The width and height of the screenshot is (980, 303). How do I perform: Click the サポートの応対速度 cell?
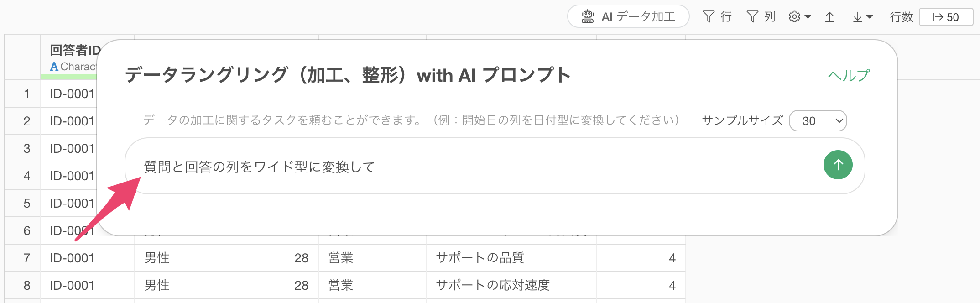pyautogui.click(x=493, y=286)
